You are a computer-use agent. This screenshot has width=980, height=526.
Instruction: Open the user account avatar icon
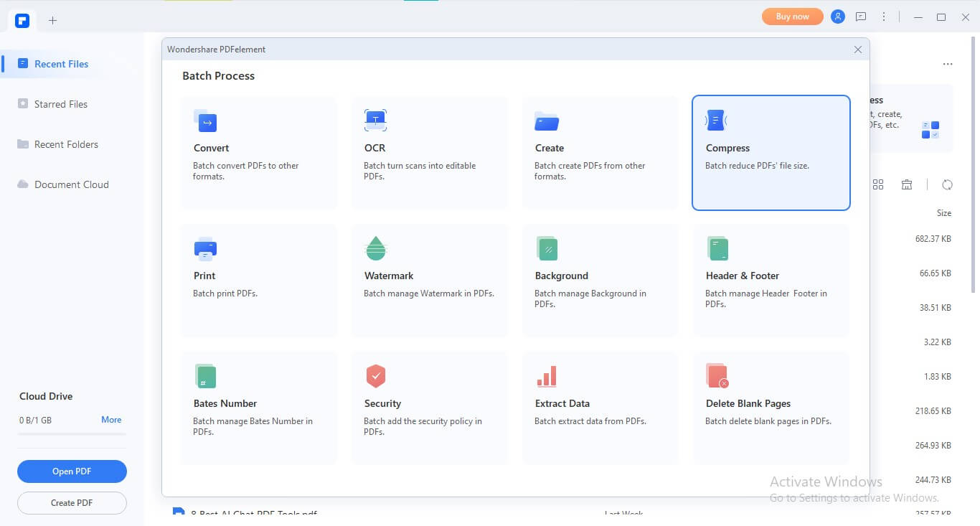point(838,17)
